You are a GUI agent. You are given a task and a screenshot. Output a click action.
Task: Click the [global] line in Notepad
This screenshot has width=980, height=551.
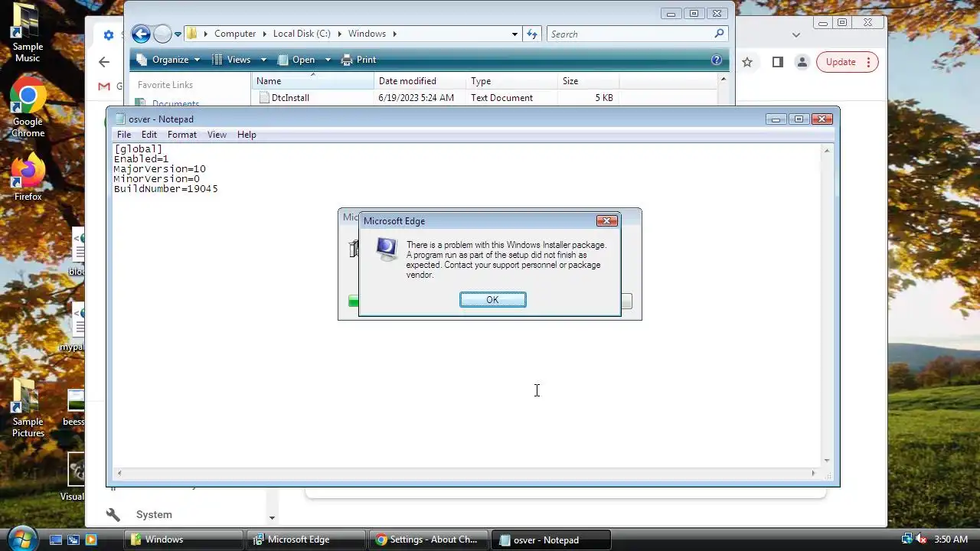coord(138,149)
